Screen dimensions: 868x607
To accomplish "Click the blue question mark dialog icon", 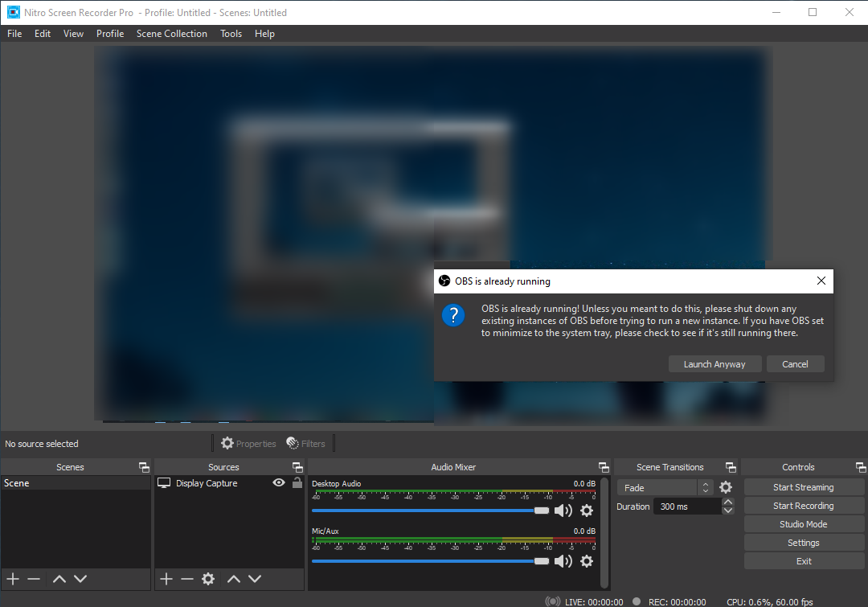I will (452, 316).
